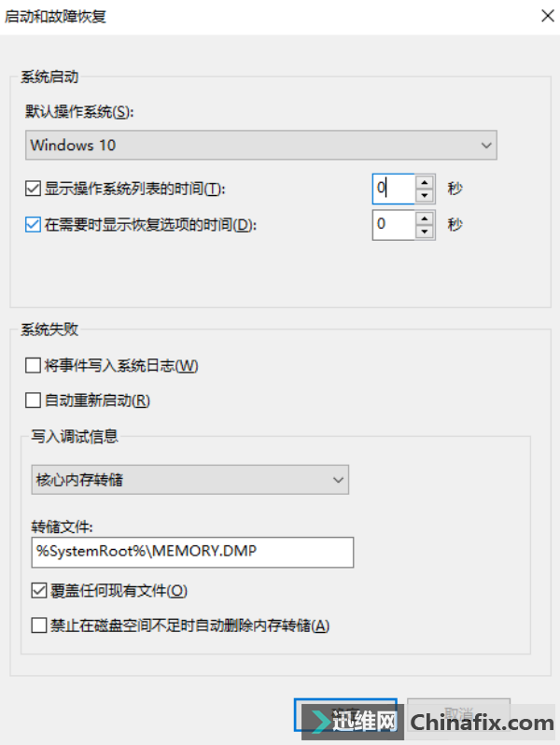This screenshot has height=745, width=560.
Task: Open the 默认操作系统 Windows 10 dropdown
Action: coord(260,145)
